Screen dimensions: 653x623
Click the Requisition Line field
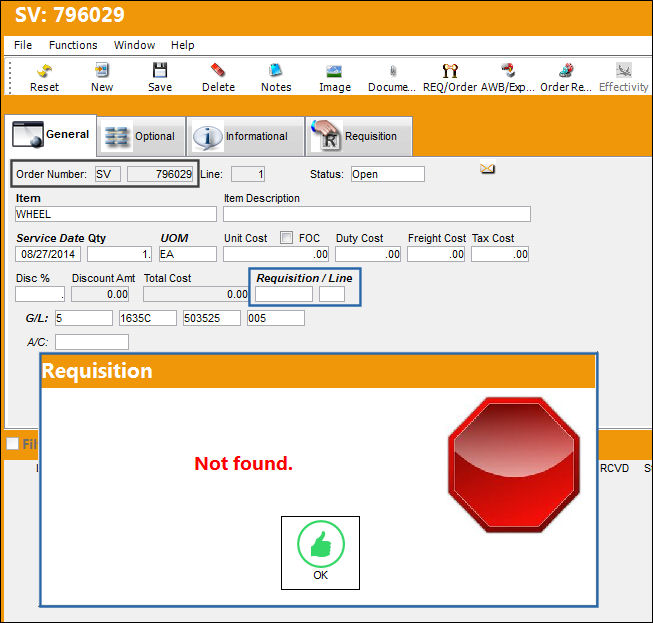tap(332, 294)
